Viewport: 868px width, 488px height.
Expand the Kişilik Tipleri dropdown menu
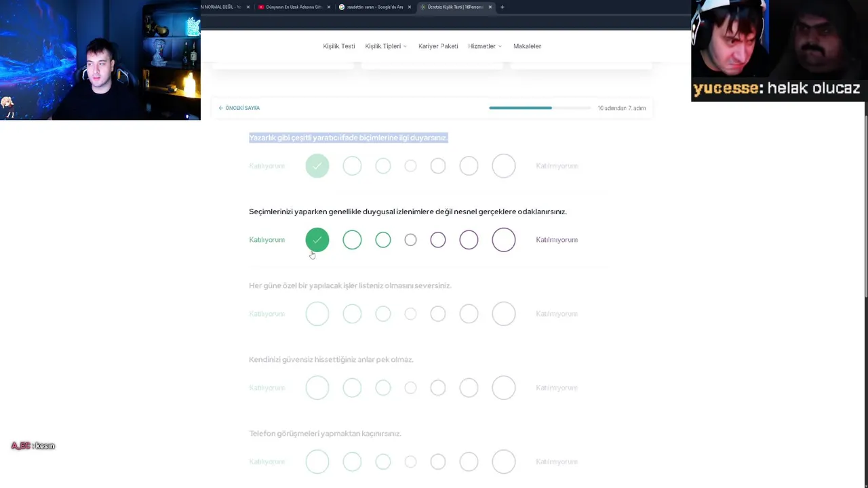[386, 46]
